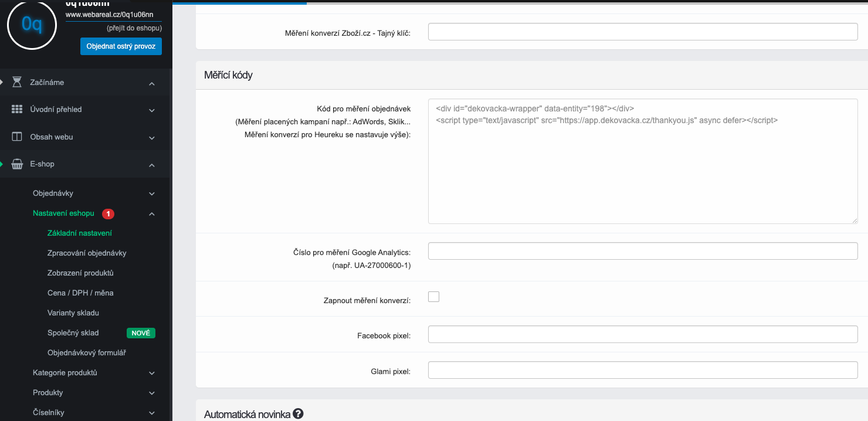Click the hourglass icon beside Začínáme
The height and width of the screenshot is (421, 868).
[17, 82]
